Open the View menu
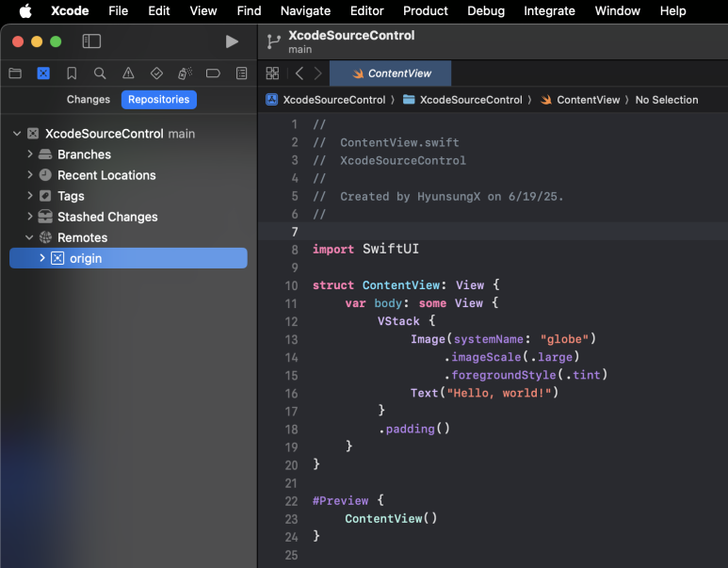728x568 pixels. (202, 10)
